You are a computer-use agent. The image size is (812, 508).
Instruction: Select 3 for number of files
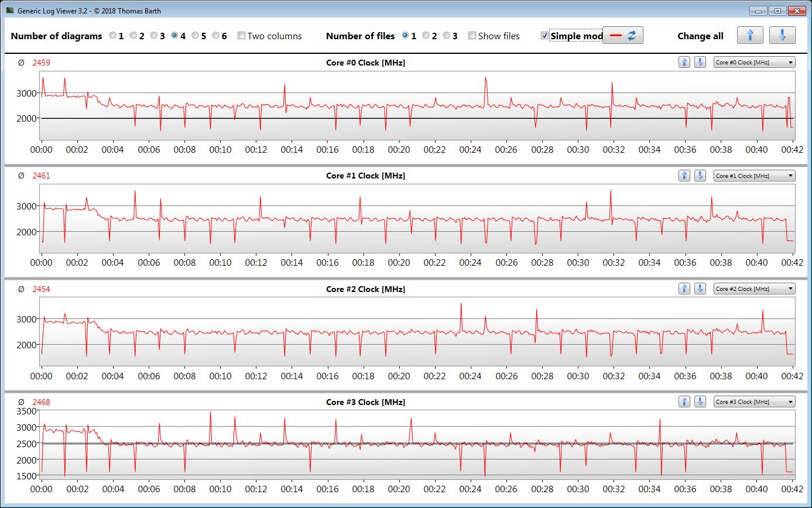coord(447,36)
